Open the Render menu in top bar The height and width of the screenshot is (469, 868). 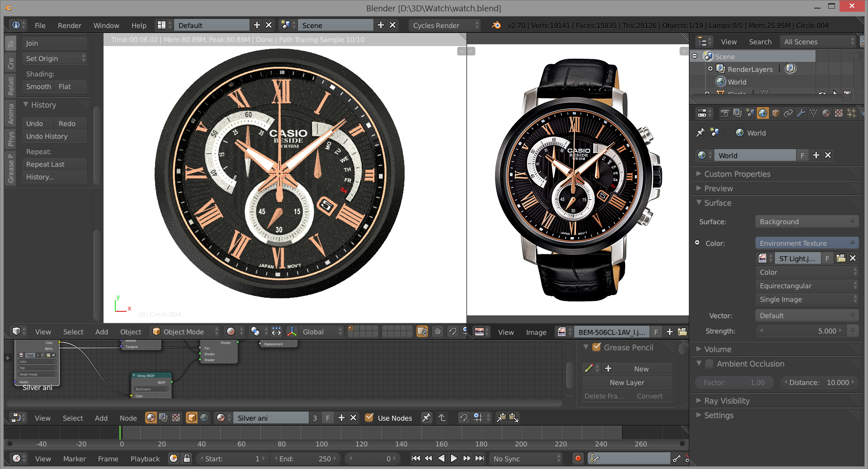point(69,25)
